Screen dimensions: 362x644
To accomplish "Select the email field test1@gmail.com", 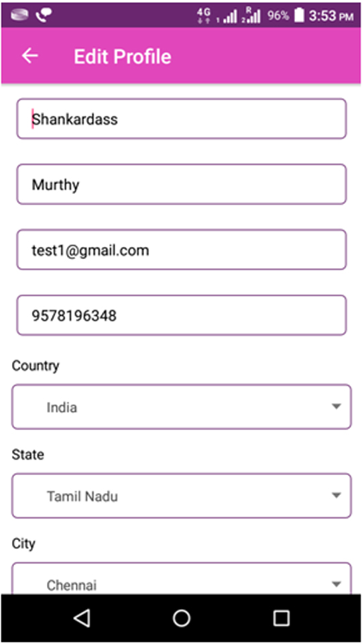I will pos(182,250).
